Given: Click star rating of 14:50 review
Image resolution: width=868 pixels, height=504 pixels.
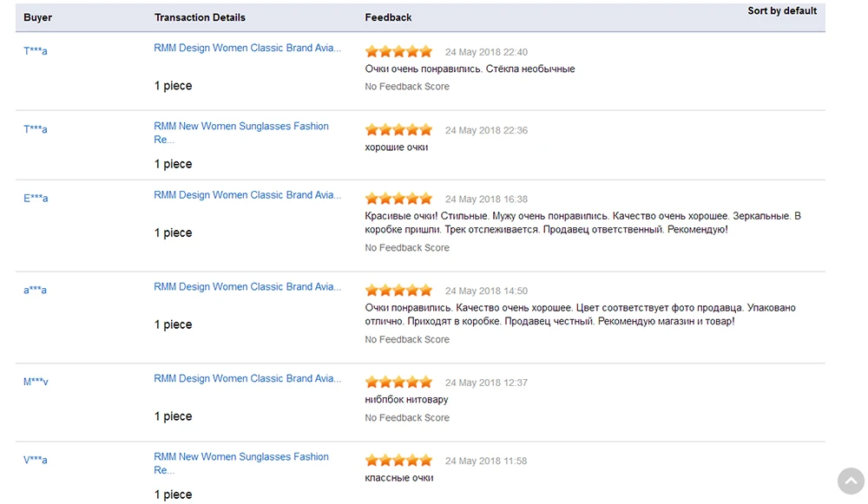Looking at the screenshot, I should [398, 291].
